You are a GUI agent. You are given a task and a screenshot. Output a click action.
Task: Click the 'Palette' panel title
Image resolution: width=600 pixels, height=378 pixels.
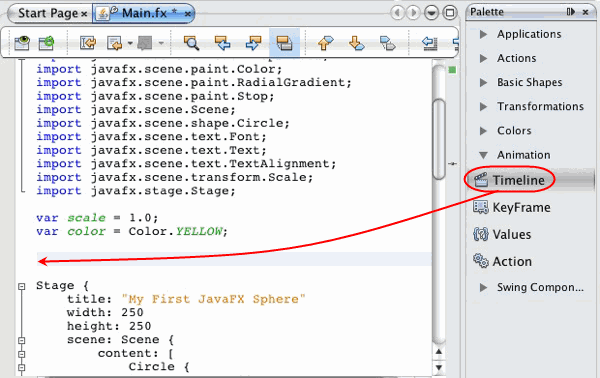(487, 12)
